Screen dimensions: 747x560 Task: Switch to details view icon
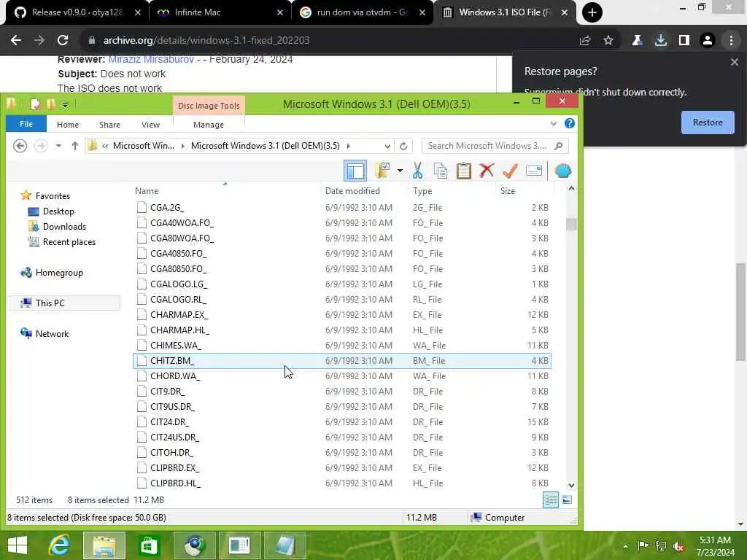551,500
